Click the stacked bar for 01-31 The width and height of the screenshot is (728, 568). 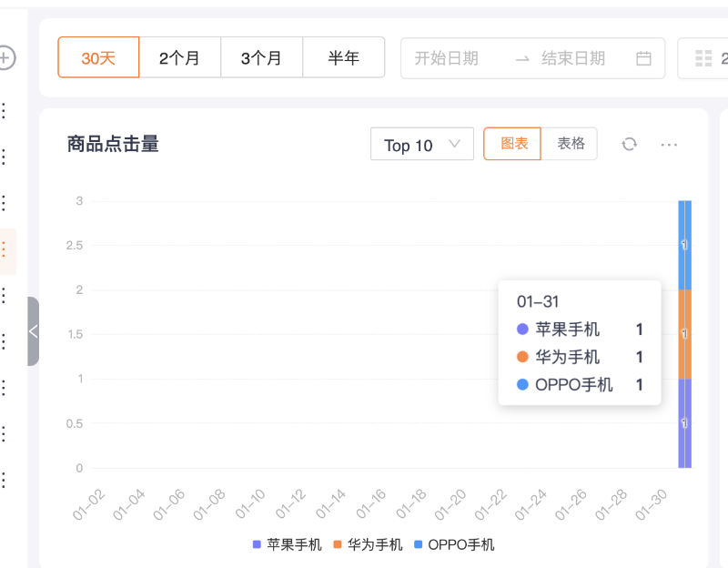(x=684, y=333)
